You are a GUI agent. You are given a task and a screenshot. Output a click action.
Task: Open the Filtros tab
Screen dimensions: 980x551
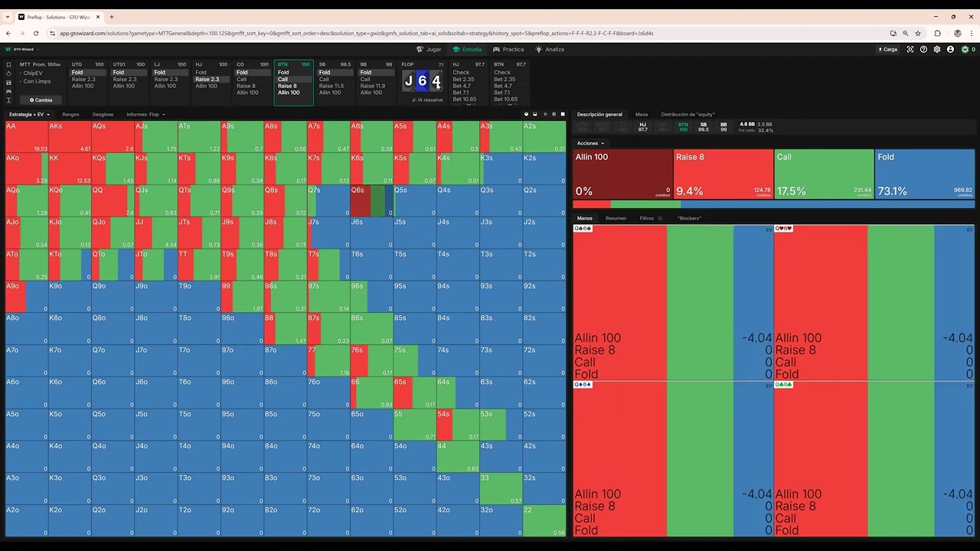tap(647, 218)
